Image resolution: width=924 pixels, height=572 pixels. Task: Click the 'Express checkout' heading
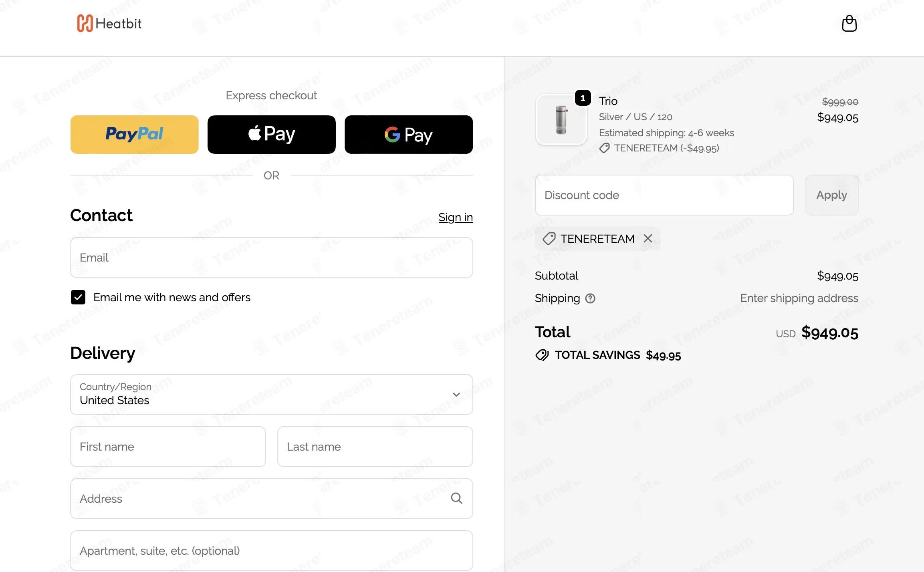(271, 95)
